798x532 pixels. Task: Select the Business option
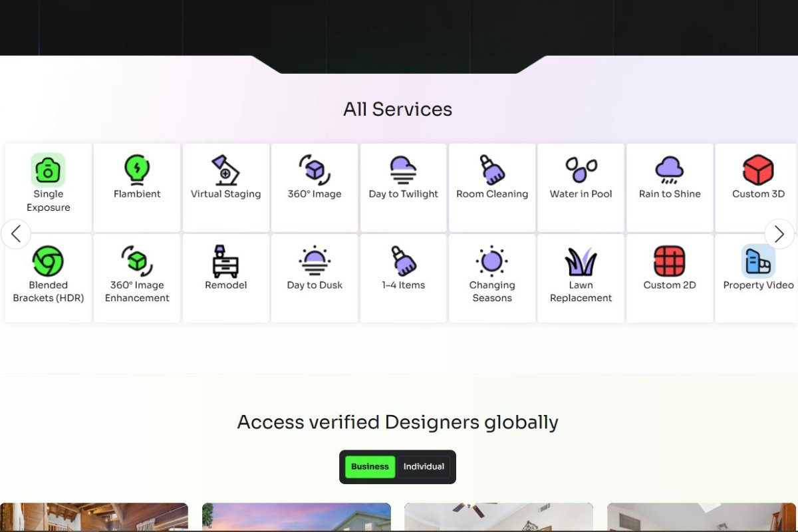pos(370,467)
